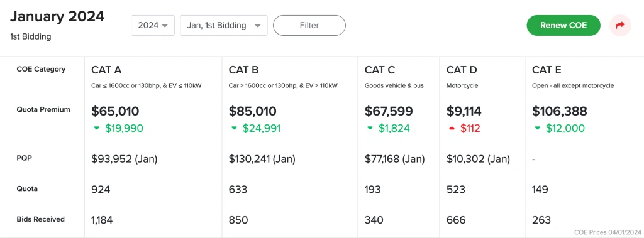Click the CAT E green down arrow

tap(537, 129)
